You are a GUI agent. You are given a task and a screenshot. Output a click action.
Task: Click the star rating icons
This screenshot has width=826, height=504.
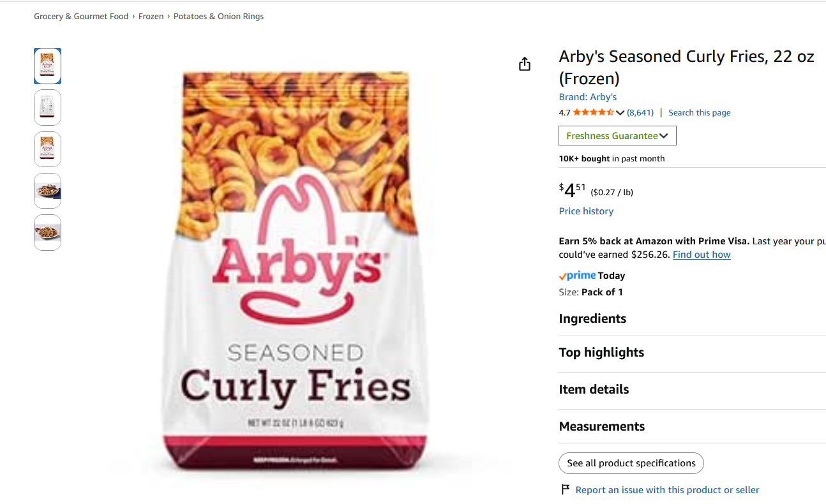tap(593, 112)
